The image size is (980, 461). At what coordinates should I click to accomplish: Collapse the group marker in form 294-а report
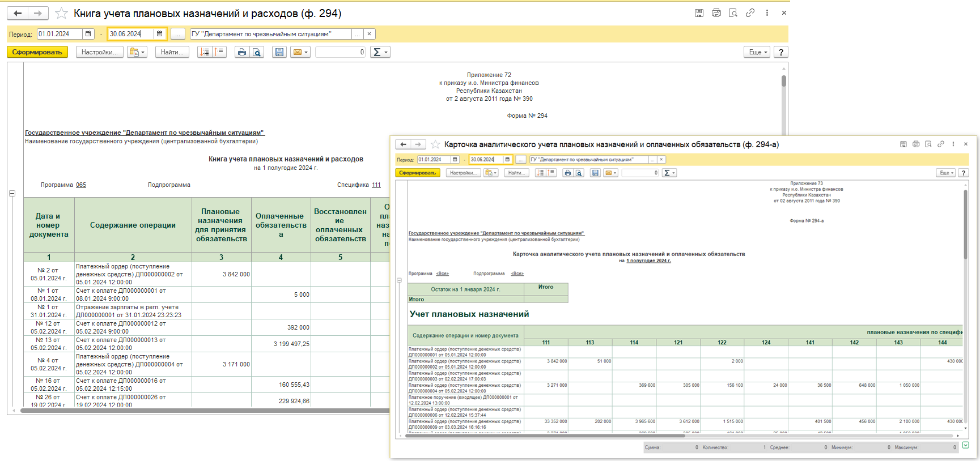399,280
